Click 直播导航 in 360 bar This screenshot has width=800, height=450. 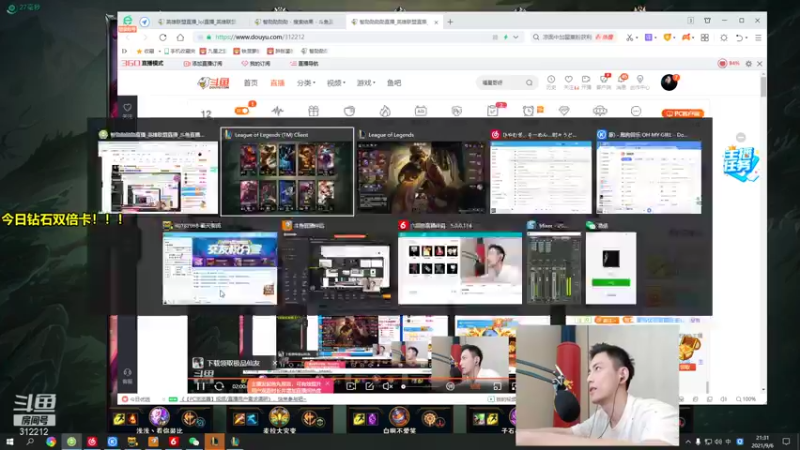tap(304, 64)
